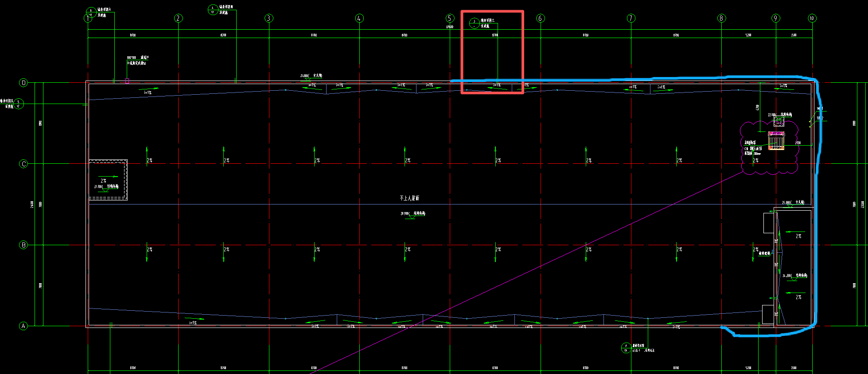This screenshot has height=374, width=868.
Task: Select the WL-1 leader label
Action: (x=820, y=108)
